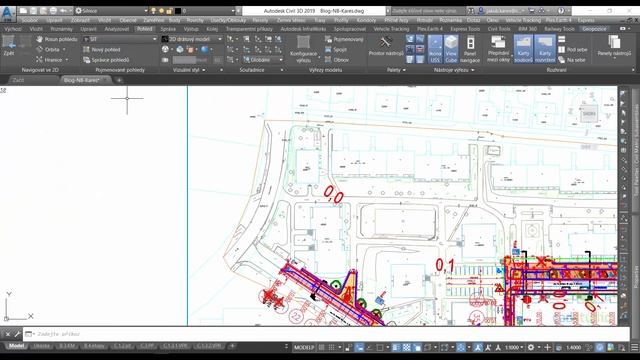640x360 pixels.
Task: Open the Zobrazit menu
Action: [x=80, y=20]
